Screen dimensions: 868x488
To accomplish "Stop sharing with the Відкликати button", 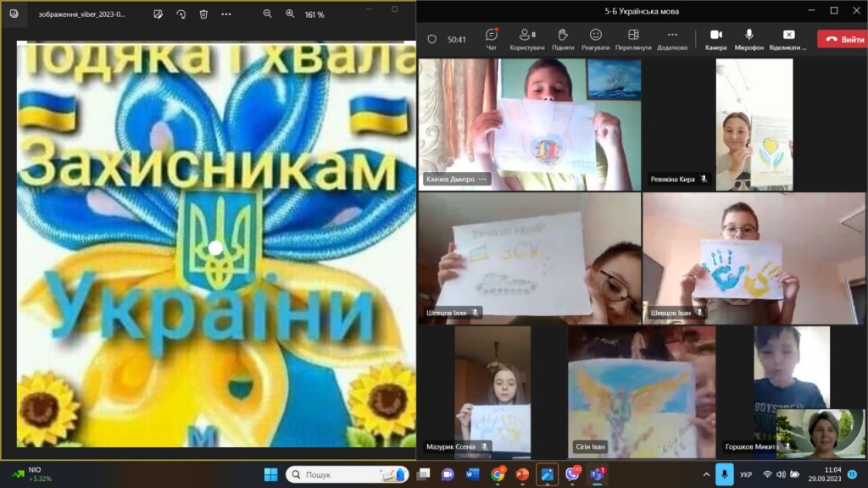I will coord(788,38).
